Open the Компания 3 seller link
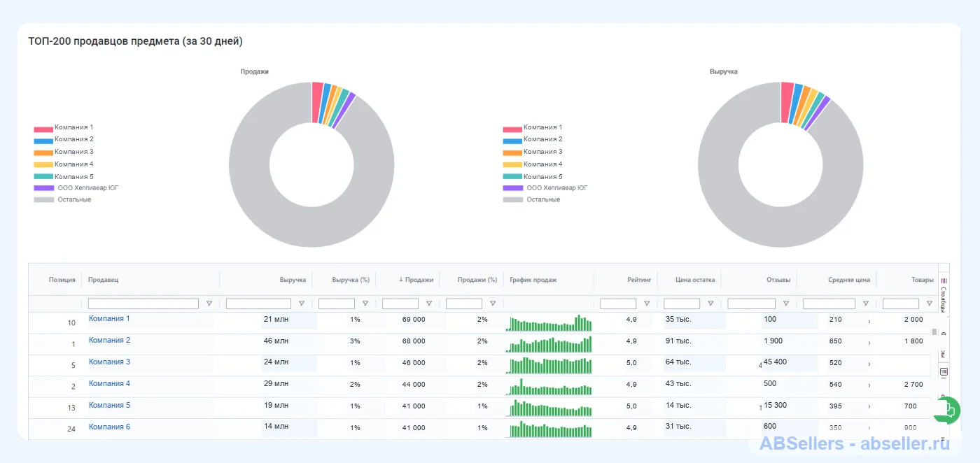The height and width of the screenshot is (463, 980). click(109, 362)
